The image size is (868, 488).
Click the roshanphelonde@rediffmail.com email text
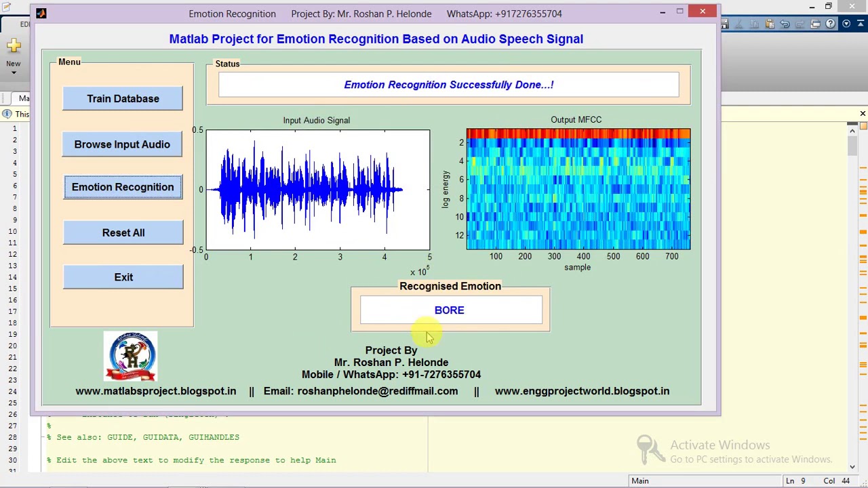pyautogui.click(x=377, y=391)
